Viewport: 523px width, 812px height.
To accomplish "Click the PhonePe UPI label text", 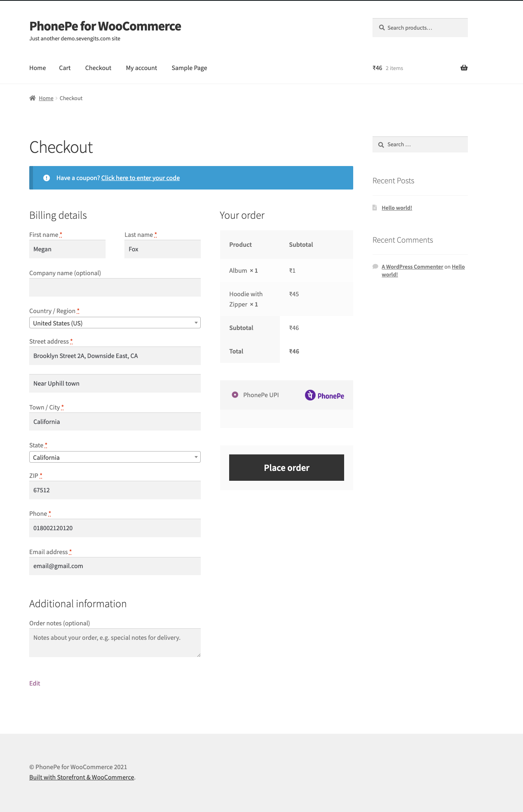I will click(261, 395).
